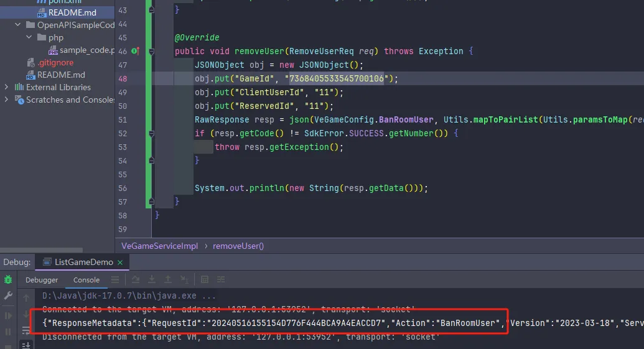The image size is (644, 349).
Task: Click the ListGameDemo run configuration icon
Action: pyautogui.click(x=47, y=262)
